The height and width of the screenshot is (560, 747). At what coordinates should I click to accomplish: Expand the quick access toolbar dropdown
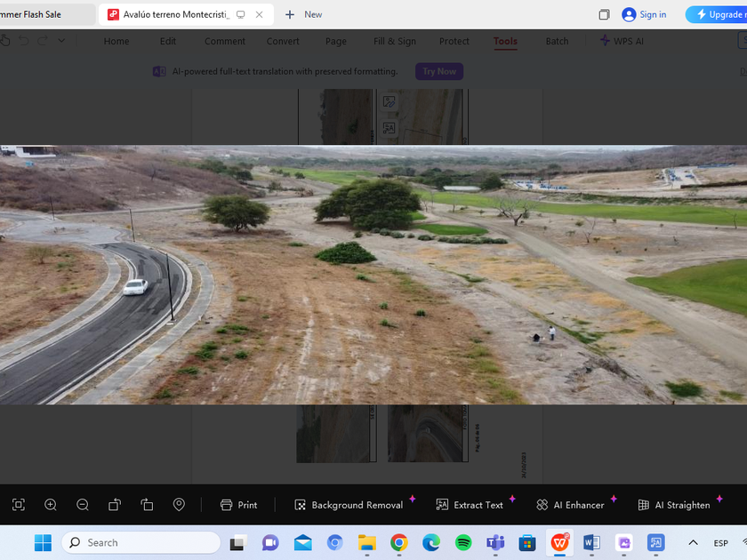click(x=61, y=41)
